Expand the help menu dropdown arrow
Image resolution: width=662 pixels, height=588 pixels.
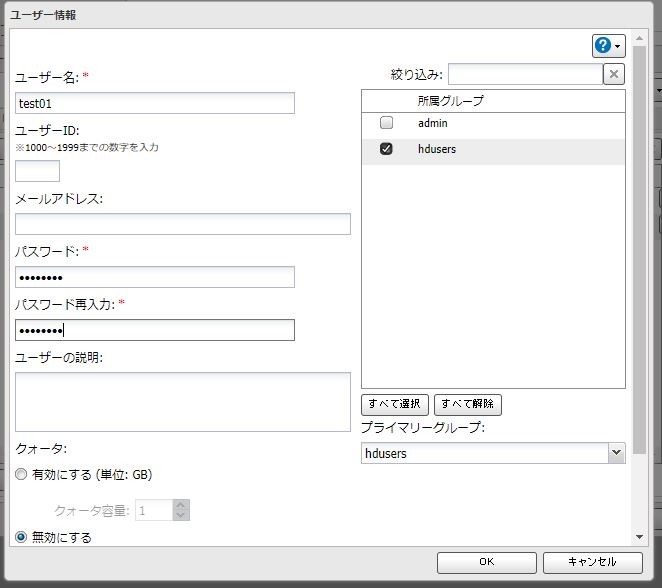618,46
